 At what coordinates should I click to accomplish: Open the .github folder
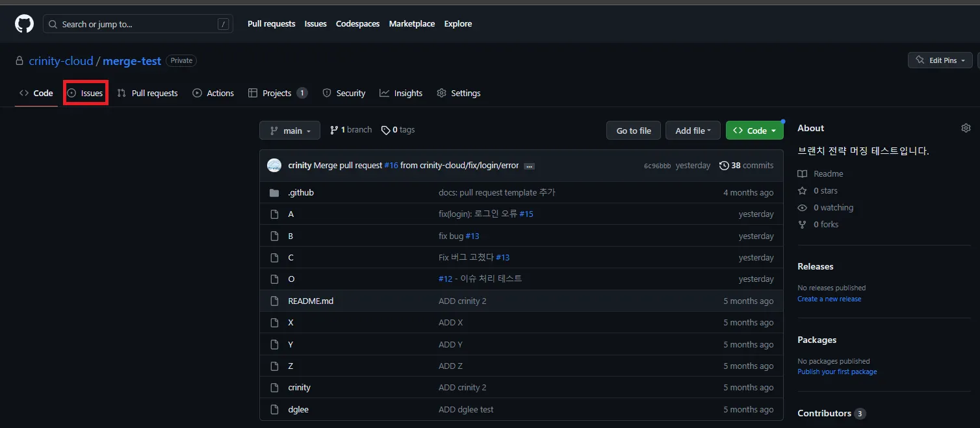coord(301,193)
